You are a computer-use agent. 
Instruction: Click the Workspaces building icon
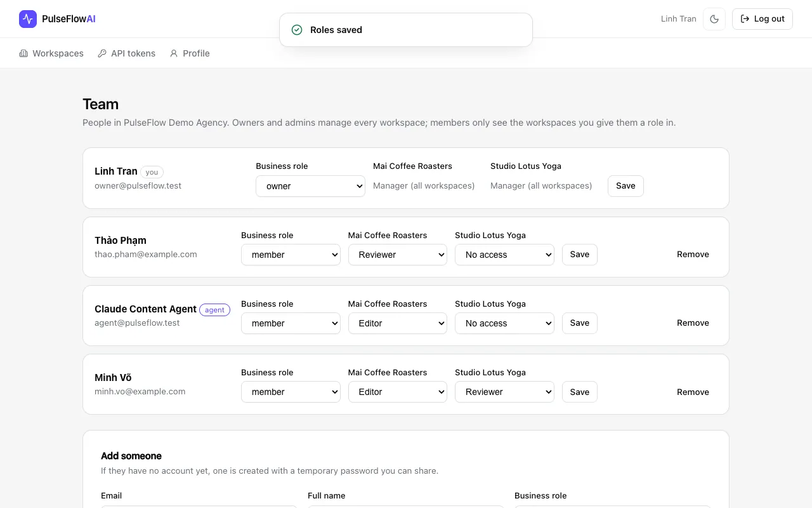click(23, 53)
